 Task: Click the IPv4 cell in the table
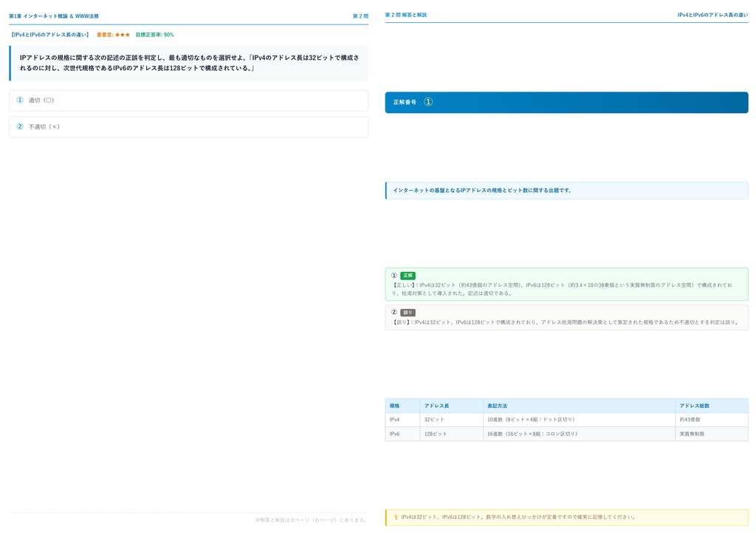tap(402, 420)
